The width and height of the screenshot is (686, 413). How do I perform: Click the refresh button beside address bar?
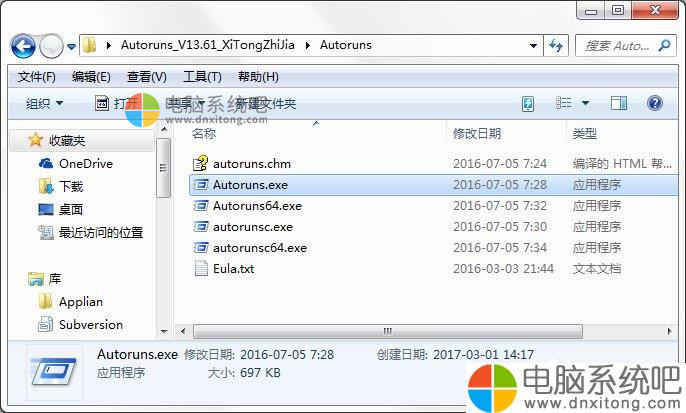pyautogui.click(x=556, y=46)
